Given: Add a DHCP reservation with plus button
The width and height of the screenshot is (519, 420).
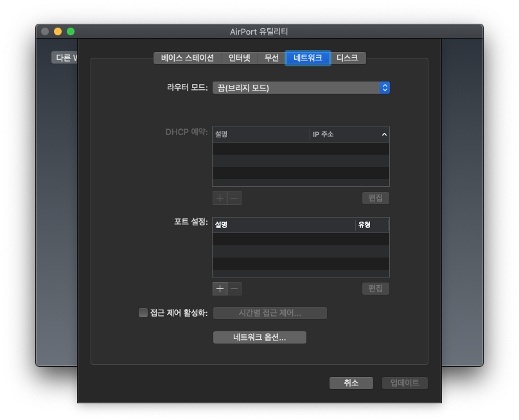Looking at the screenshot, I should tap(220, 198).
